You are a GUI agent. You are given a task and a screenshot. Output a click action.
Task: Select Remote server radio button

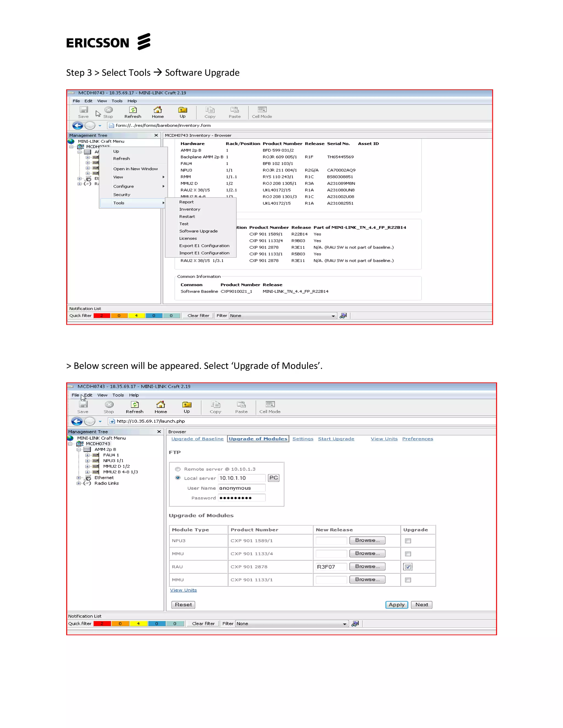[178, 469]
